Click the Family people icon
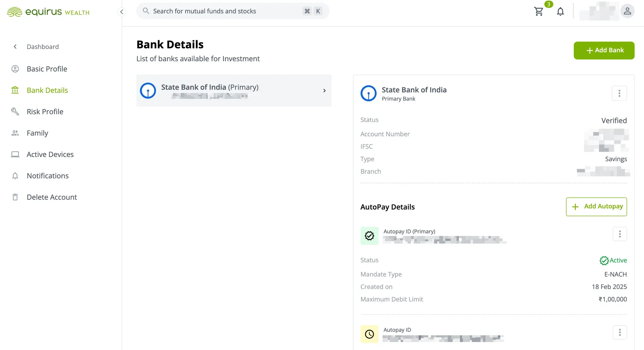 tap(15, 133)
